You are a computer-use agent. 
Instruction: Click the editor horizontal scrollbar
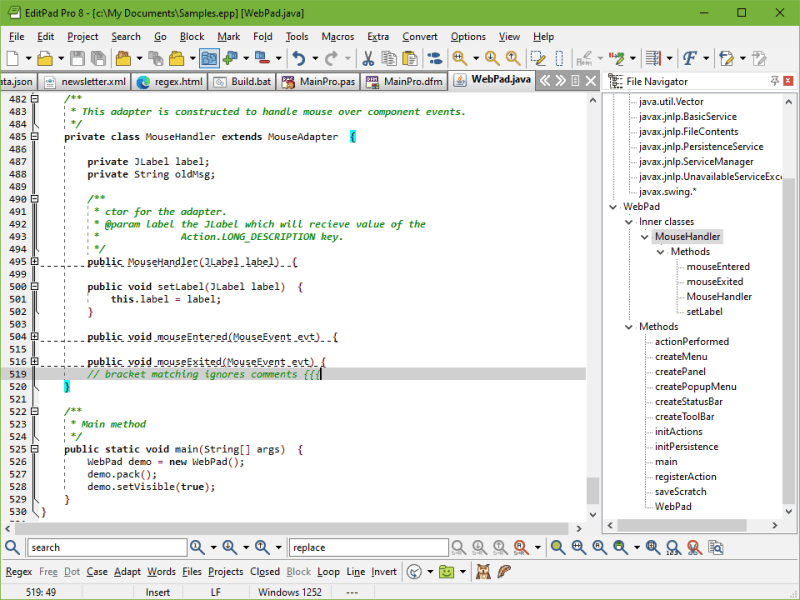click(293, 529)
